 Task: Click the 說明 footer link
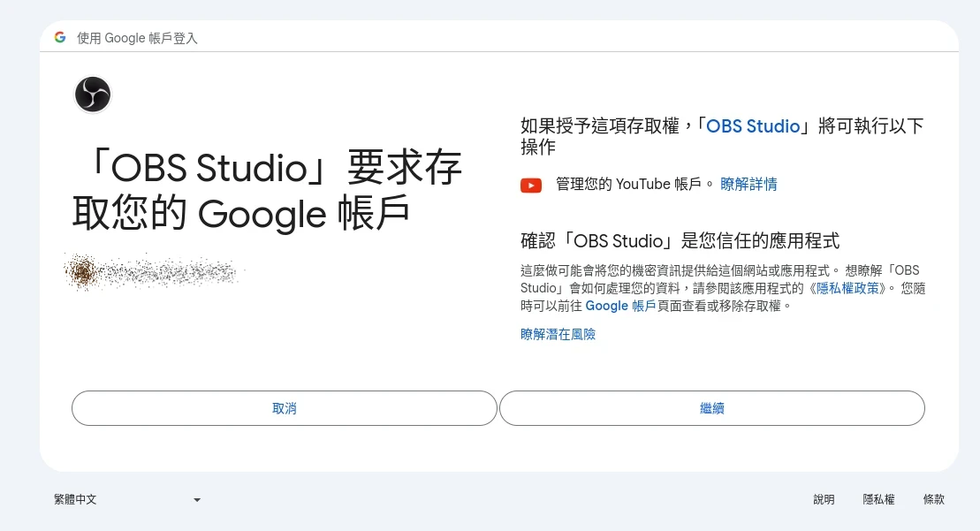(824, 499)
